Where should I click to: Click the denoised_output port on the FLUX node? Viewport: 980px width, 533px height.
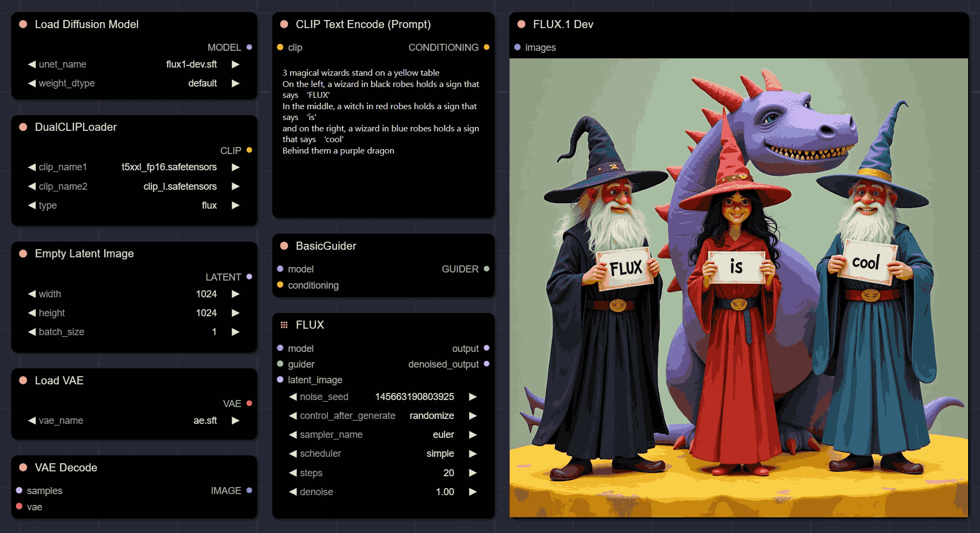pos(487,364)
